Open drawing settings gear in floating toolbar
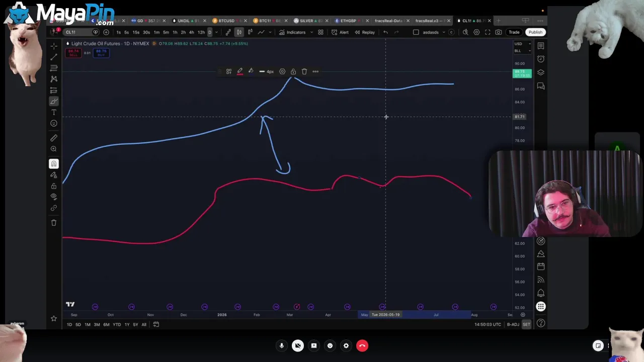 pyautogui.click(x=282, y=71)
